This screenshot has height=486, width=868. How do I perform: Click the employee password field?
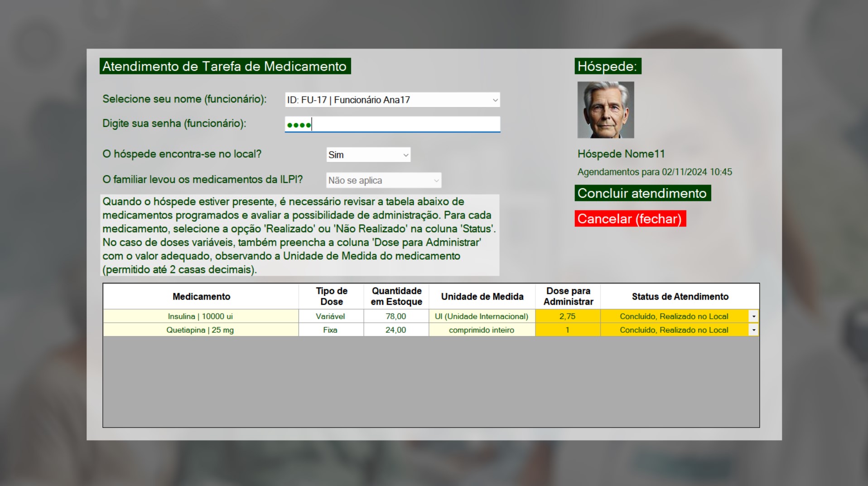click(x=392, y=125)
